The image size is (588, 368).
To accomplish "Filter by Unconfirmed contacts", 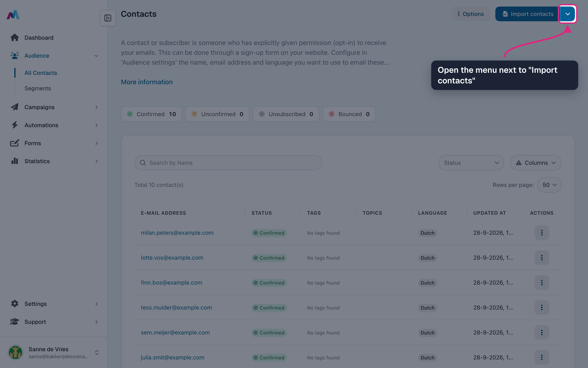I will (x=217, y=114).
